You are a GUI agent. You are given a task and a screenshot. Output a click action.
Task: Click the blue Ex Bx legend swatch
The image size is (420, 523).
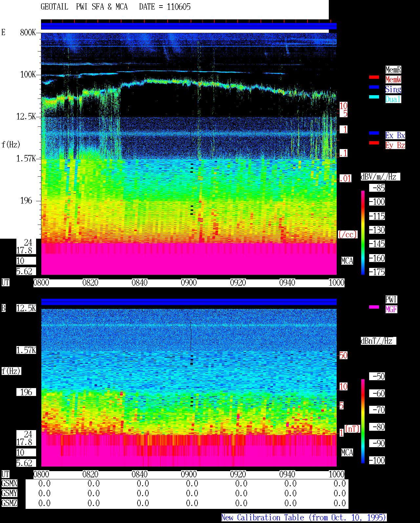tap(374, 133)
